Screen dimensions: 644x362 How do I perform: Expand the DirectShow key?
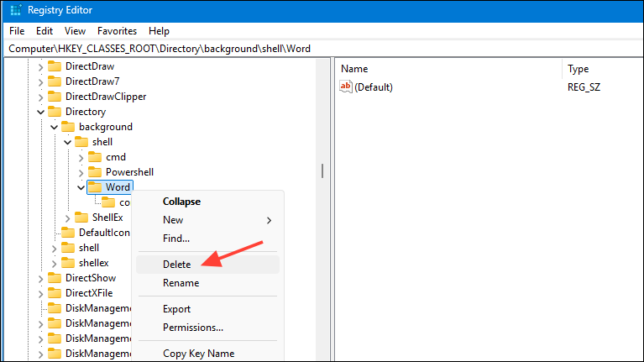coord(40,278)
